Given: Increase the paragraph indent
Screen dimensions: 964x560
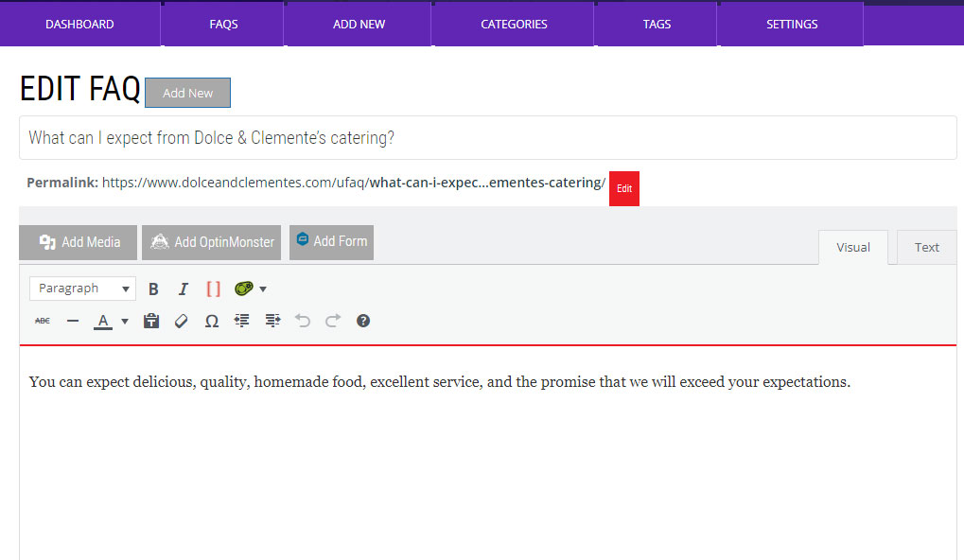Looking at the screenshot, I should 272,321.
